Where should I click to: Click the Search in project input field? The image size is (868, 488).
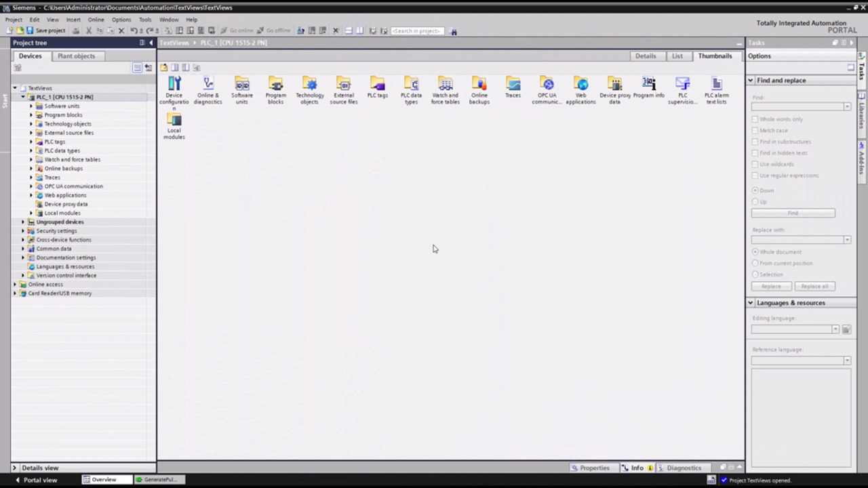click(417, 31)
